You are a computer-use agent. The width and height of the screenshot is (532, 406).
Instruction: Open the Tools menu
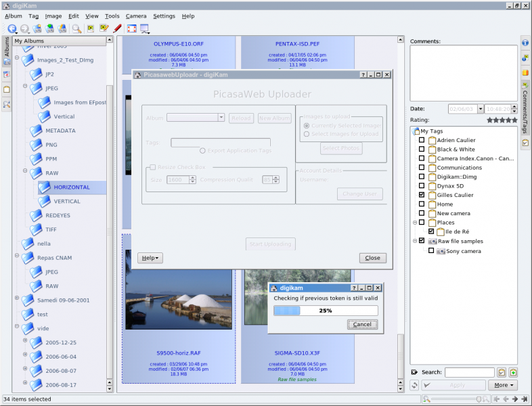click(x=112, y=16)
